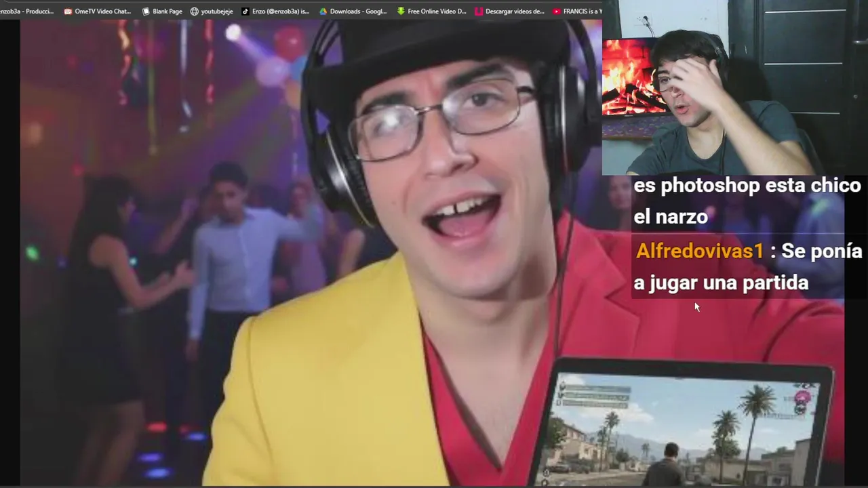
Task: Open the Free Online Video D... bookmark
Action: (x=432, y=11)
